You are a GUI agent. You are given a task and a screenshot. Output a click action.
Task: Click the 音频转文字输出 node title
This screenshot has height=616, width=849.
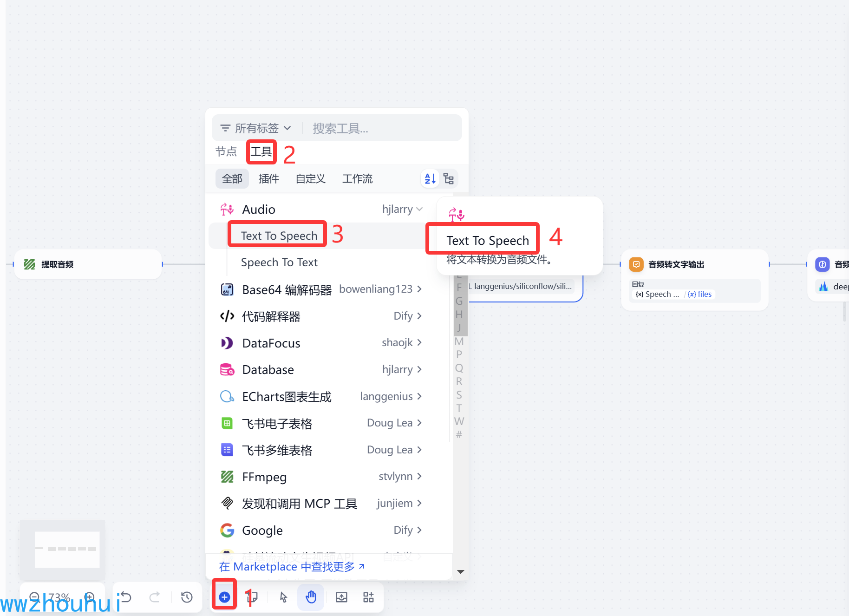pos(676,264)
